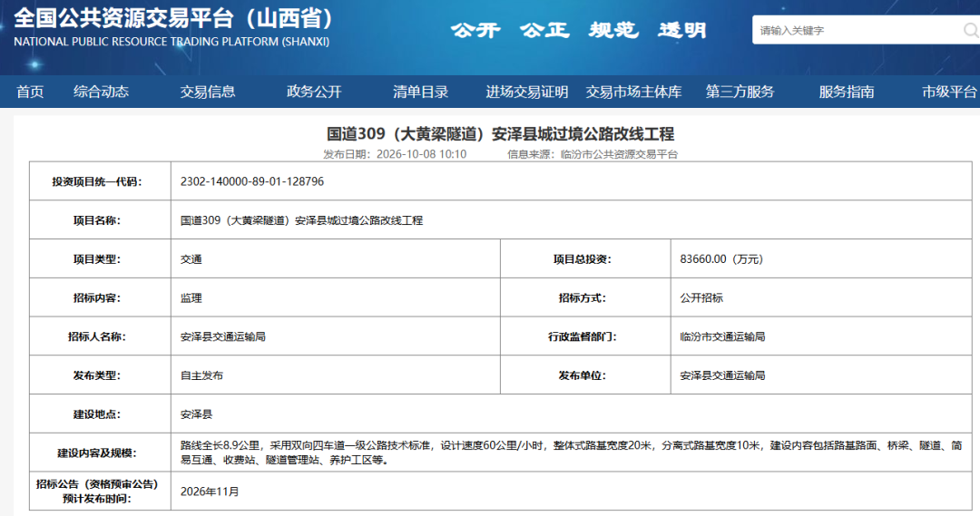Image resolution: width=980 pixels, height=516 pixels.
Task: Select tender content value 监理
Action: click(x=191, y=298)
